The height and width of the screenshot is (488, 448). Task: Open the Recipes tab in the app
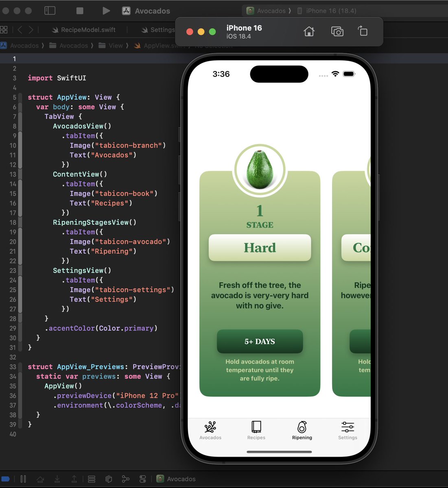click(x=256, y=431)
